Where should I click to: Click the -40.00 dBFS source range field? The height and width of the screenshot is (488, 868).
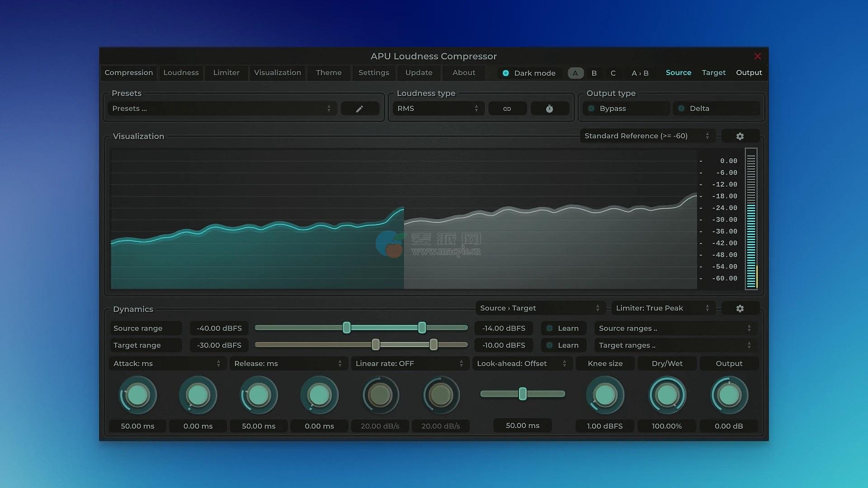click(219, 328)
